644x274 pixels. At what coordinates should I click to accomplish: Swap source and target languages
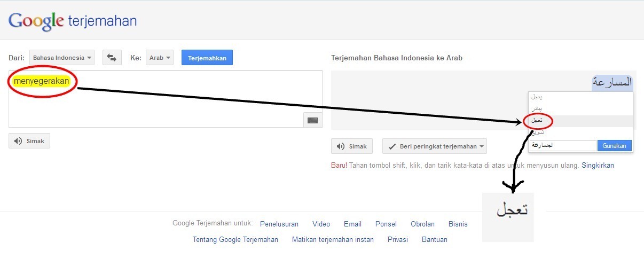(112, 58)
